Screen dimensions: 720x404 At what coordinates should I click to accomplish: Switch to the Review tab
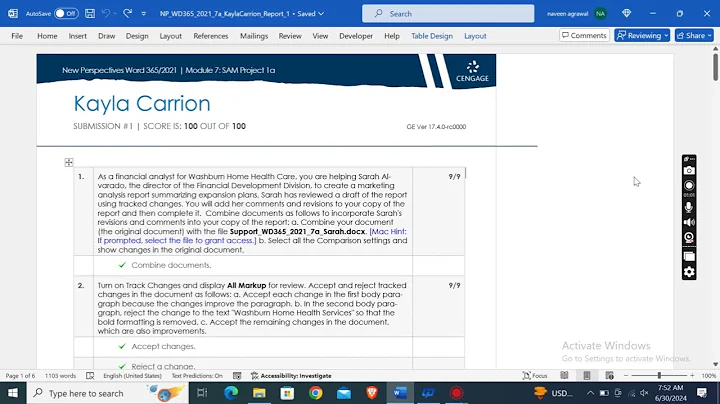tap(290, 36)
